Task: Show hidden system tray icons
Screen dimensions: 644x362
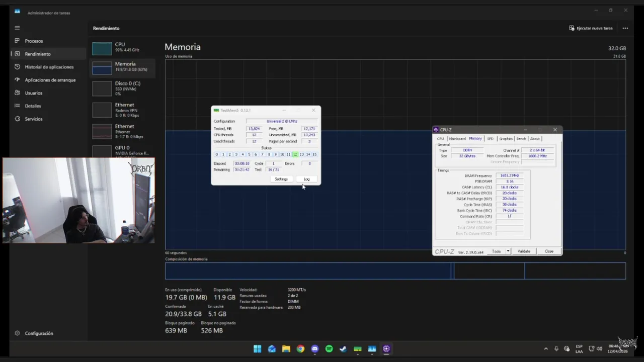Action: 546,349
